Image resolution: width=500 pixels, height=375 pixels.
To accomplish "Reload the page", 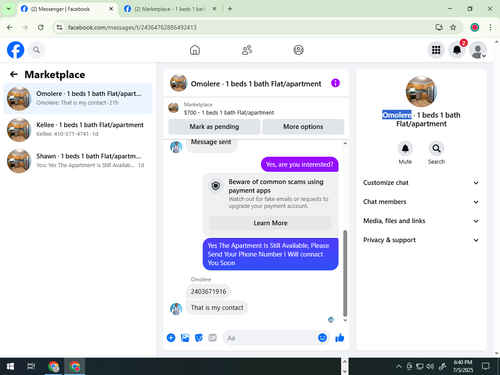I will click(41, 27).
